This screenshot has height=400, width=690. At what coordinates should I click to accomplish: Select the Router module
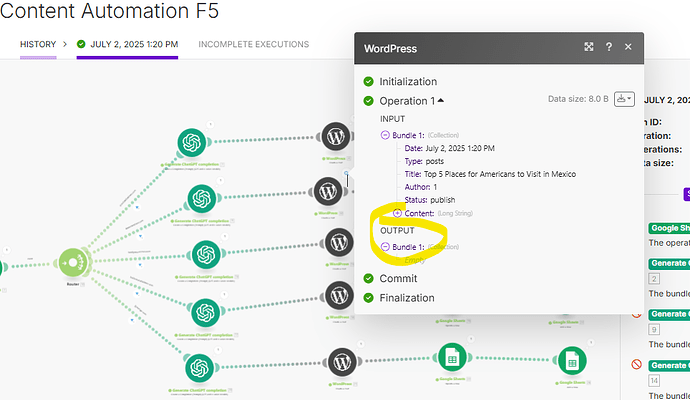pos(73,263)
